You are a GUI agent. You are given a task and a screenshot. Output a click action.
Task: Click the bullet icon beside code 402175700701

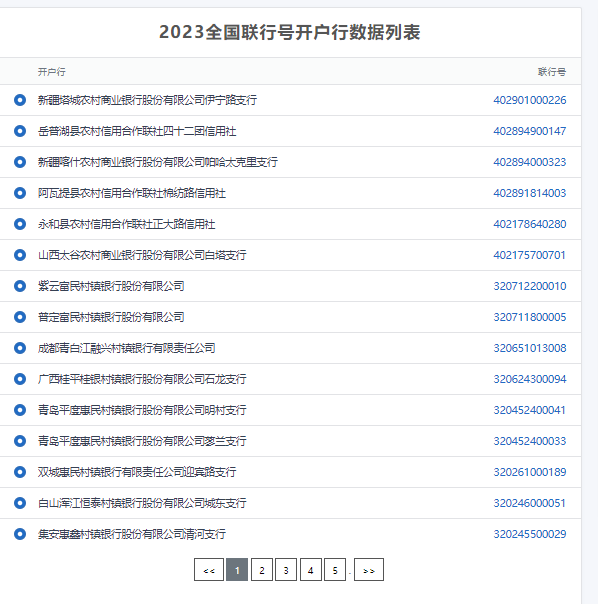pyautogui.click(x=20, y=255)
